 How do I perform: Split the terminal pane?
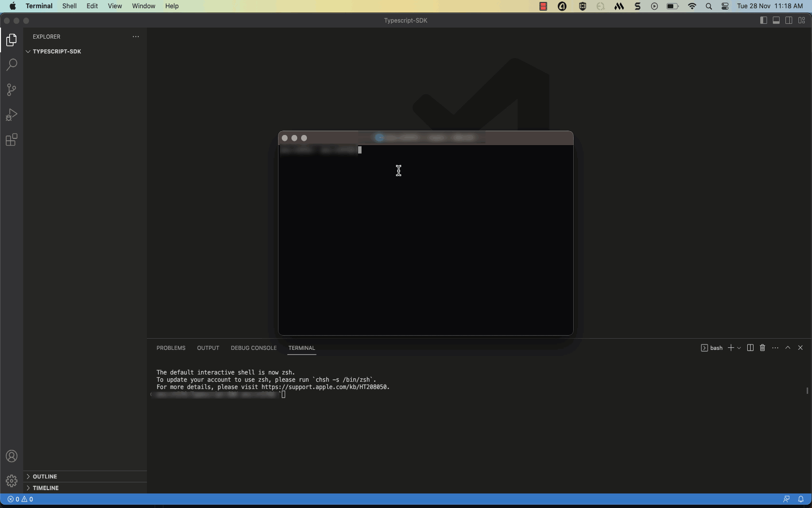[750, 348]
